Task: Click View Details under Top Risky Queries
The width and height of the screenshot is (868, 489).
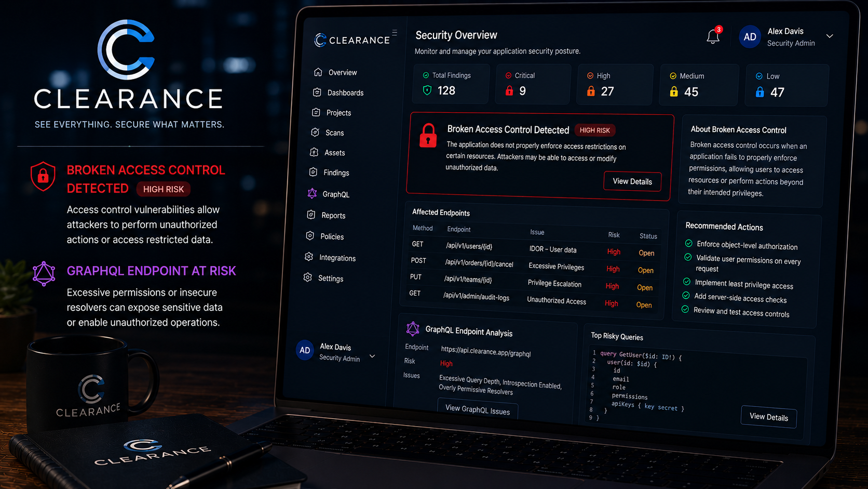Action: (769, 417)
